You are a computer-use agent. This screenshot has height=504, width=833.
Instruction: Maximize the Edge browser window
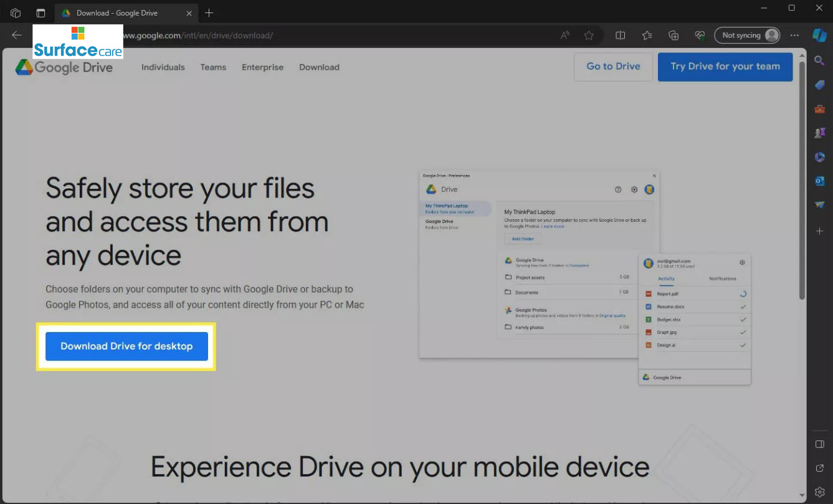coord(791,8)
